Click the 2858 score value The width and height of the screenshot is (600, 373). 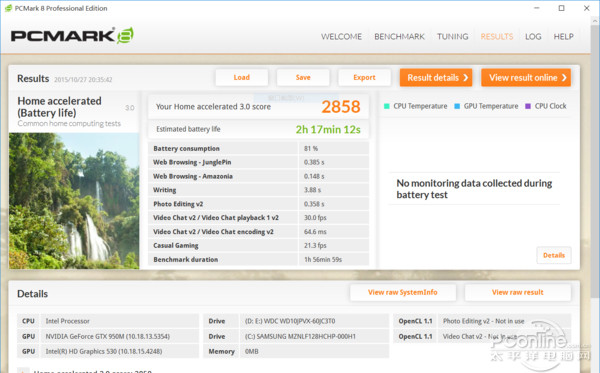click(x=341, y=107)
